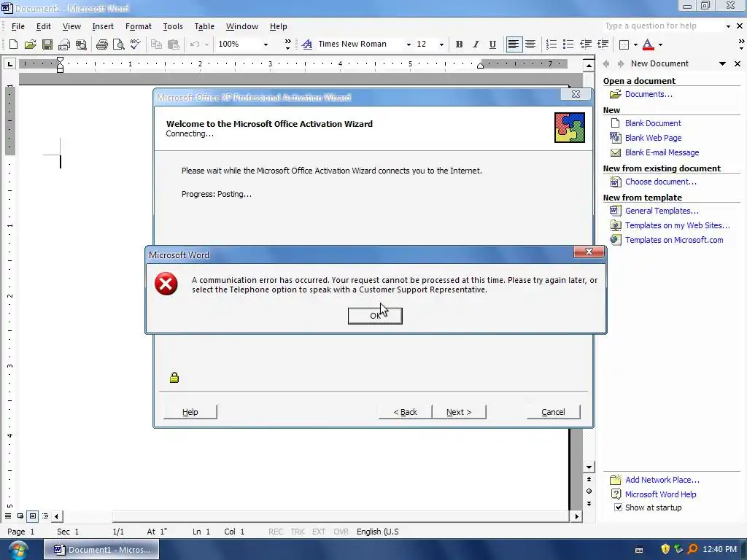
Task: Click the New Blank Document toolbar icon
Action: point(13,44)
